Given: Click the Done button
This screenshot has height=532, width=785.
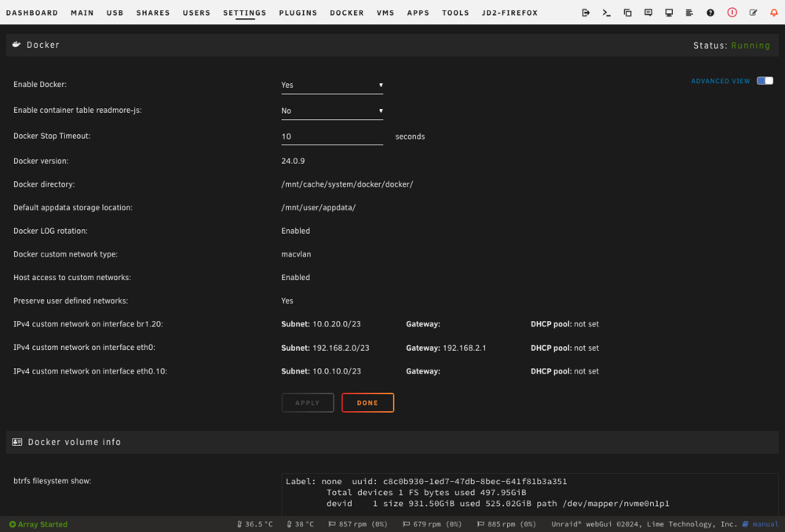Looking at the screenshot, I should coord(367,403).
